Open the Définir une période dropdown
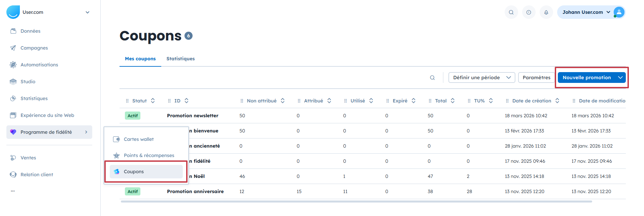This screenshot has height=216, width=644. tap(481, 78)
